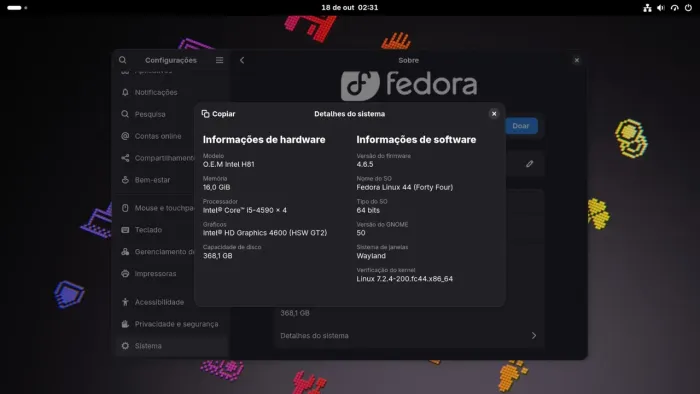
Task: Click the Mouse e touchpad icon
Action: [125, 208]
